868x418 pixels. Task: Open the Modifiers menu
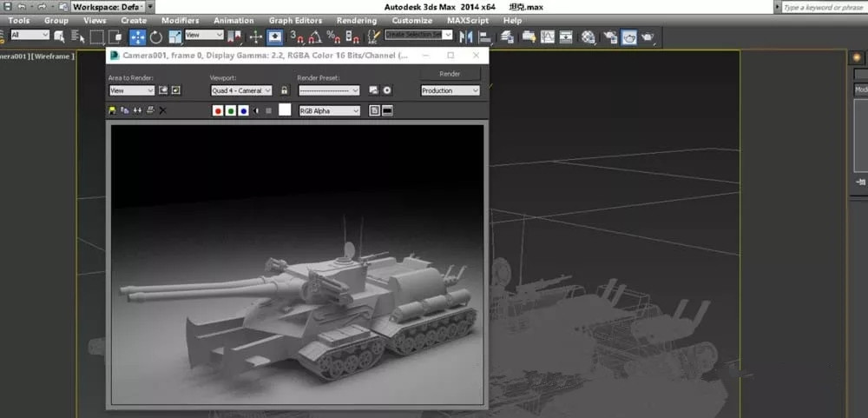click(180, 21)
